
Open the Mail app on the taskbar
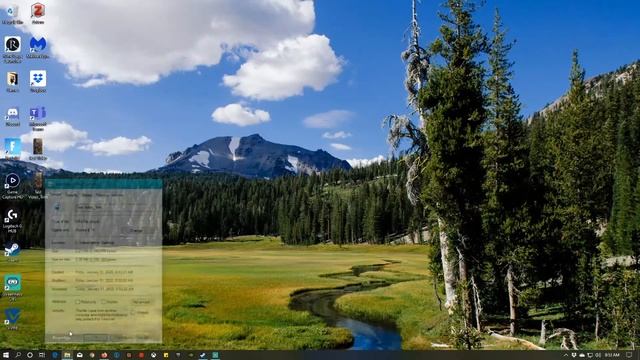pyautogui.click(x=80, y=355)
